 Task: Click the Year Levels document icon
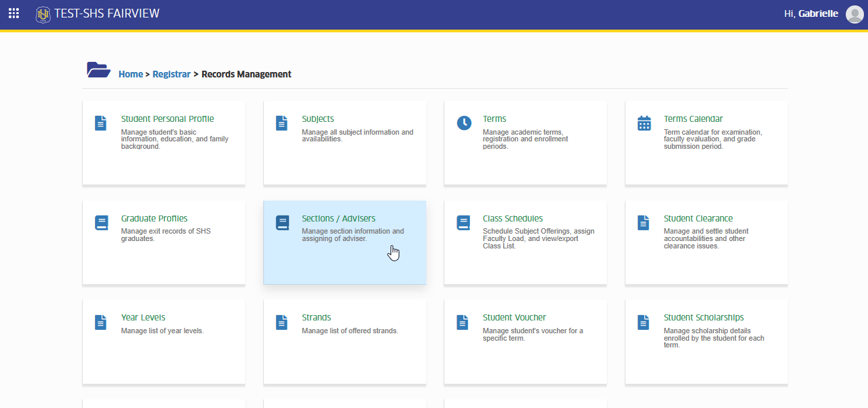tap(100, 322)
